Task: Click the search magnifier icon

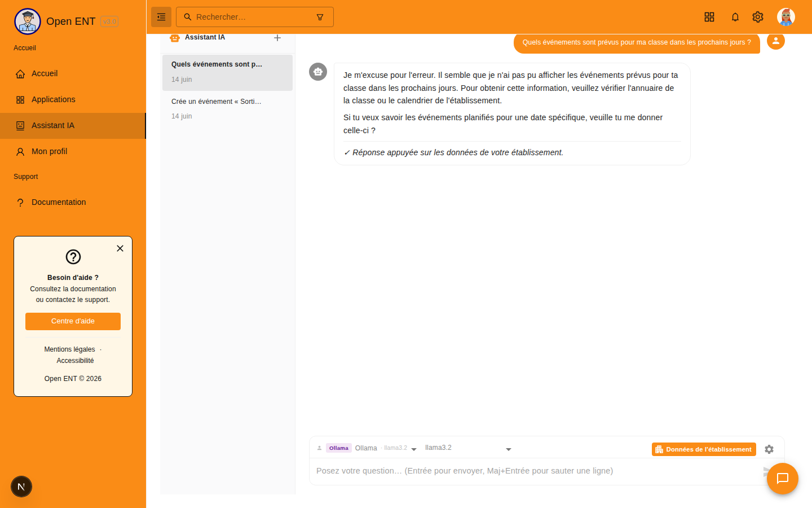Action: [188, 17]
